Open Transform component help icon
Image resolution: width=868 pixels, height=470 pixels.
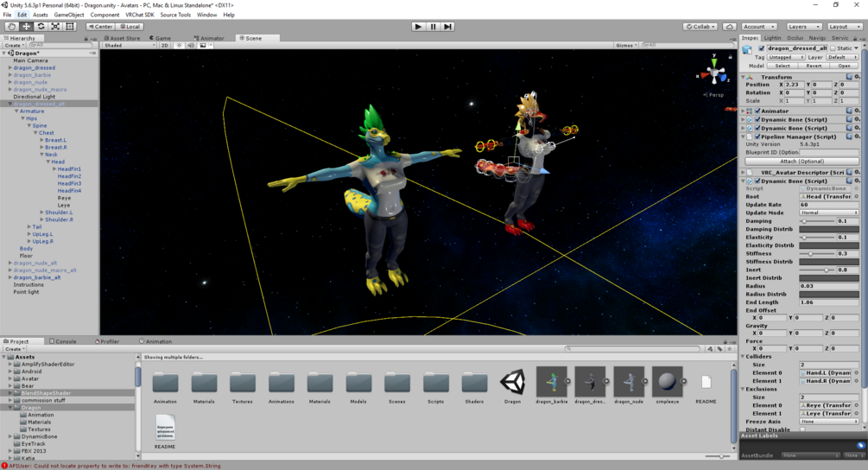tap(849, 77)
